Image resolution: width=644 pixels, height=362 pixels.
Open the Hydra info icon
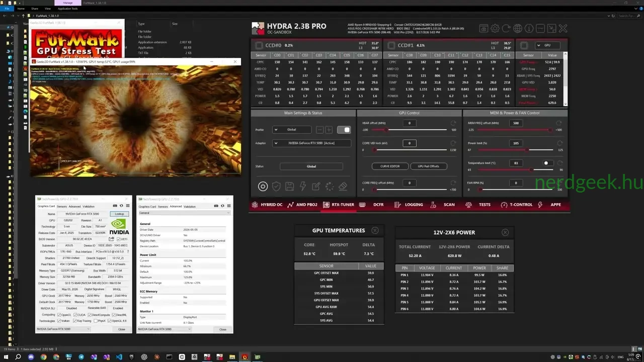(529, 29)
